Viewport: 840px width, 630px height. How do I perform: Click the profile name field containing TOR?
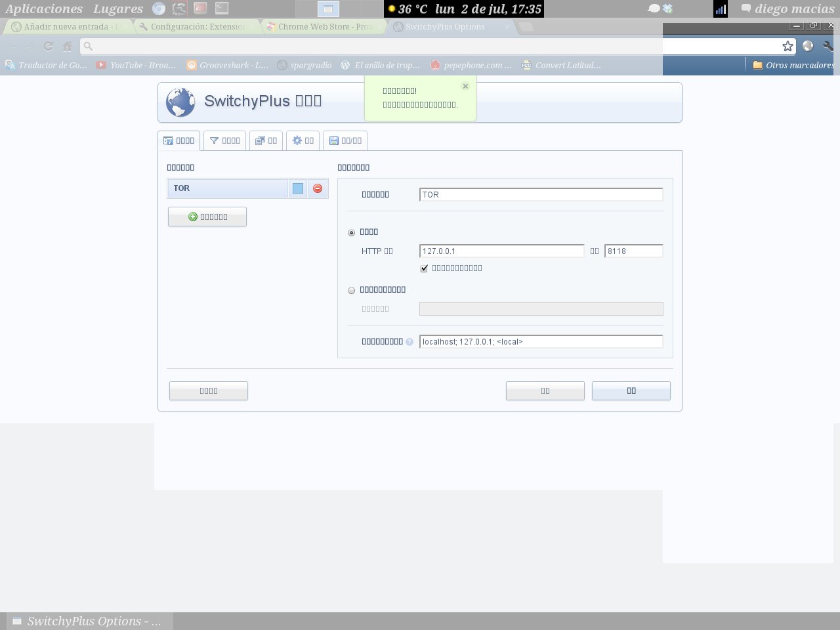[541, 194]
